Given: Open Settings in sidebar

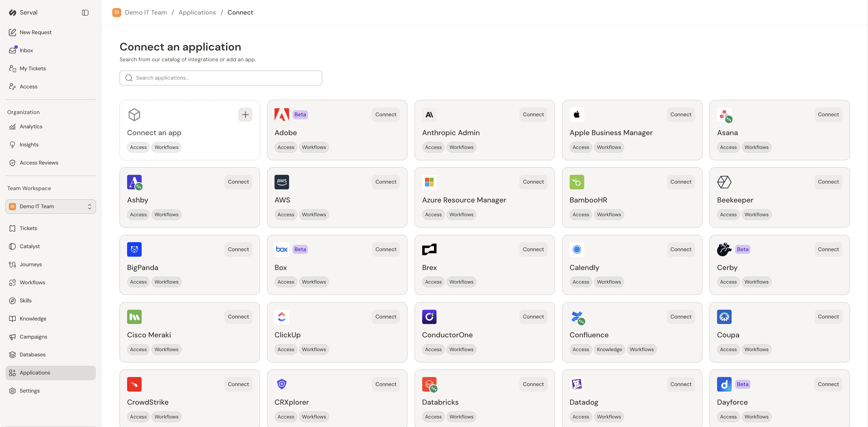Looking at the screenshot, I should pos(50,391).
